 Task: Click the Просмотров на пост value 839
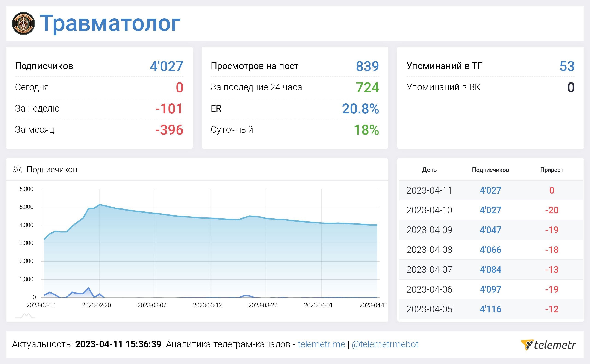[367, 66]
